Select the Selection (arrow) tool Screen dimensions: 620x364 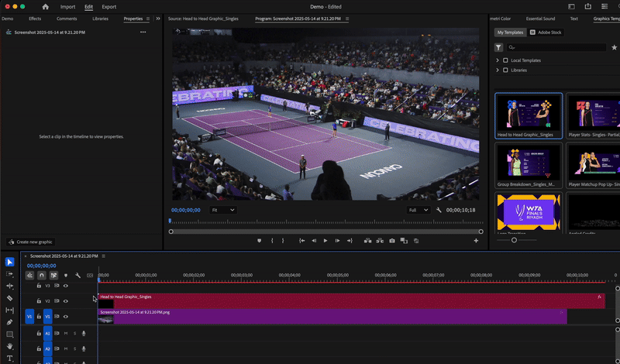[x=10, y=262]
